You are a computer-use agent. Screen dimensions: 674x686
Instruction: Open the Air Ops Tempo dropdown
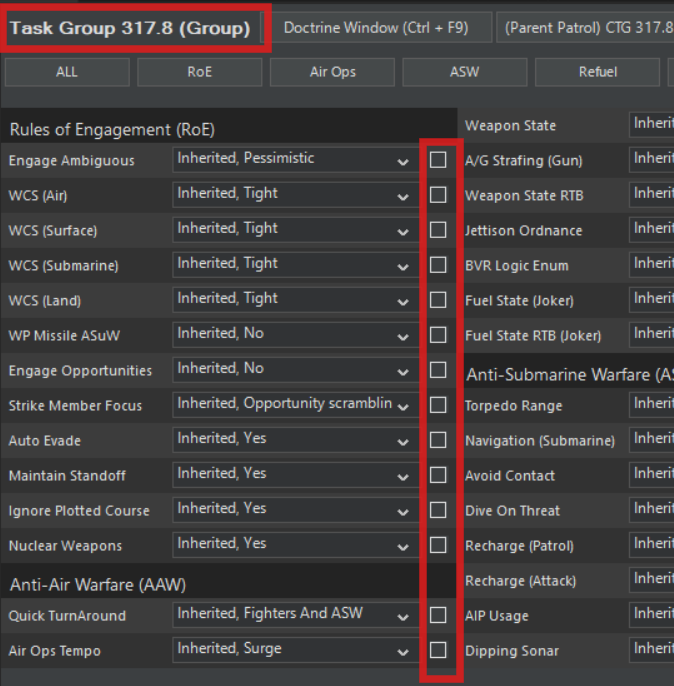[x=295, y=650]
